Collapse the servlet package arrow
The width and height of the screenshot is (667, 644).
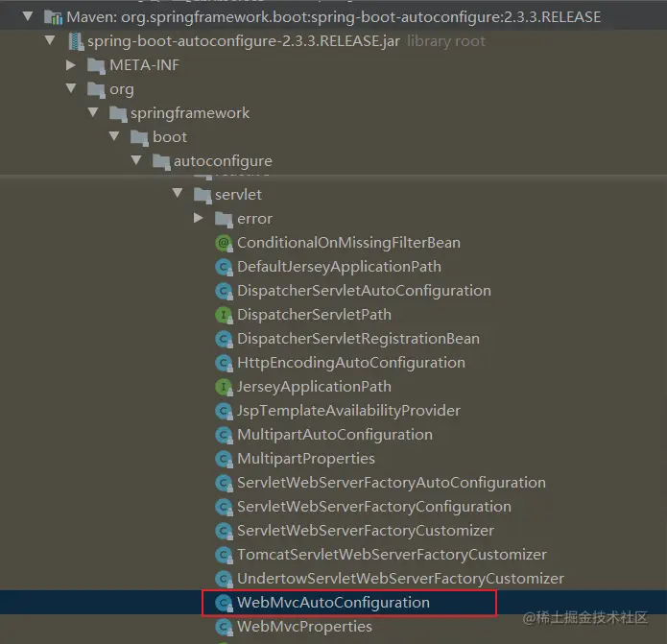tap(178, 193)
